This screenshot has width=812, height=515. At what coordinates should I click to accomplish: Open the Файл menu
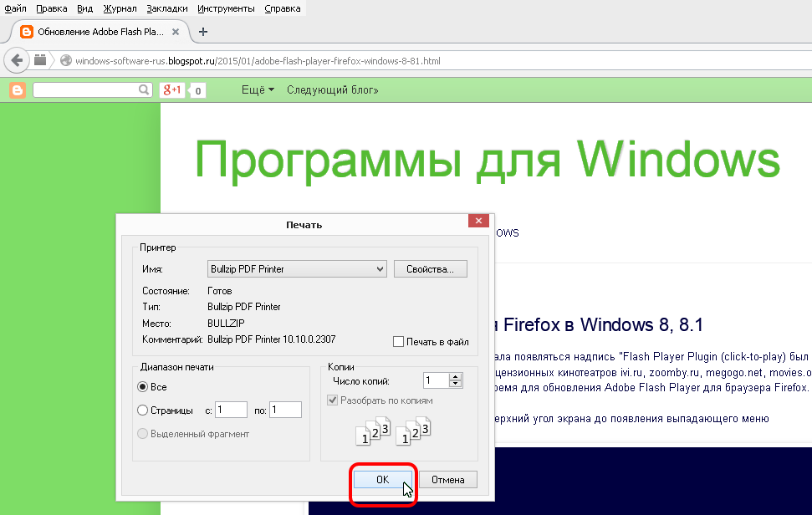15,8
